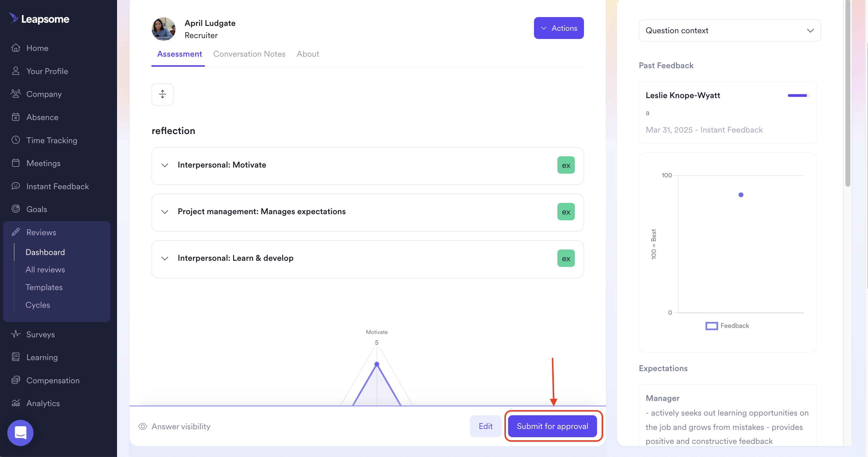Image resolution: width=868 pixels, height=457 pixels.
Task: Click the Goals target icon
Action: pyautogui.click(x=16, y=209)
